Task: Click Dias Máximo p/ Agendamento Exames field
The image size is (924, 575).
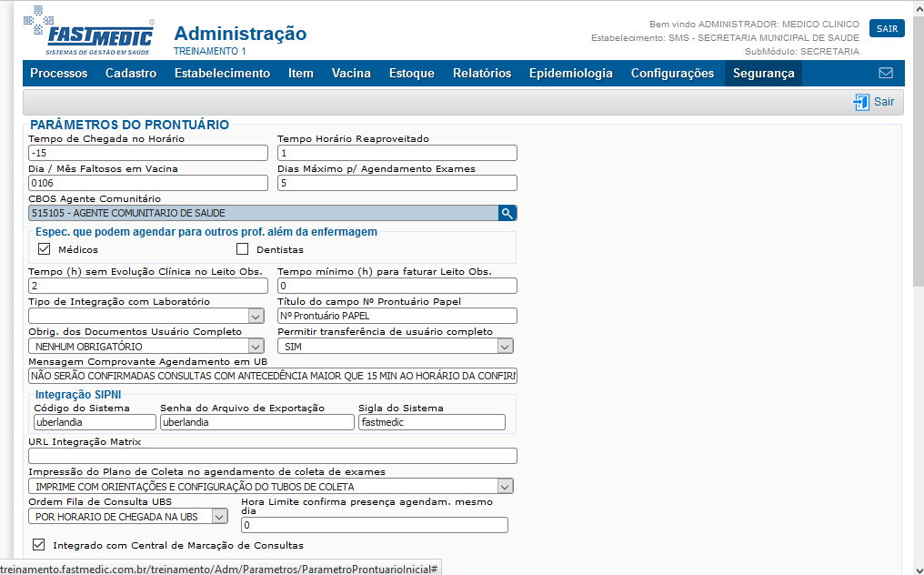Action: [397, 183]
